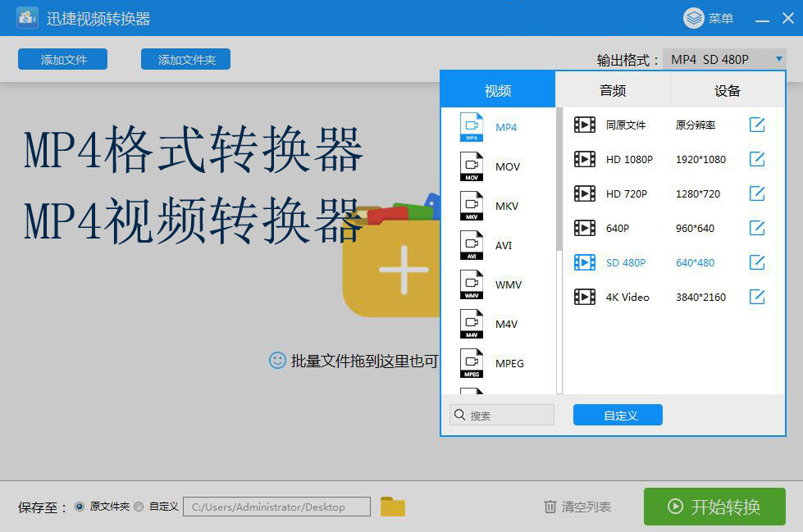Choose resolution 1920*1080
The image size is (803, 532).
tap(700, 159)
